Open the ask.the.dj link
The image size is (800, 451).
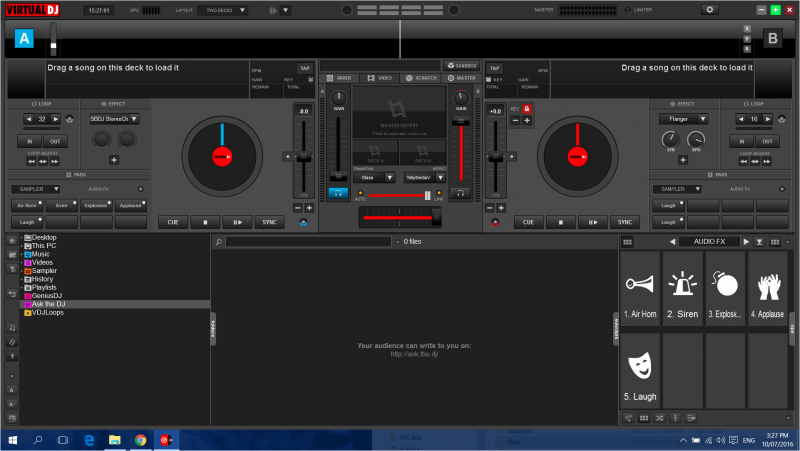pyautogui.click(x=414, y=354)
